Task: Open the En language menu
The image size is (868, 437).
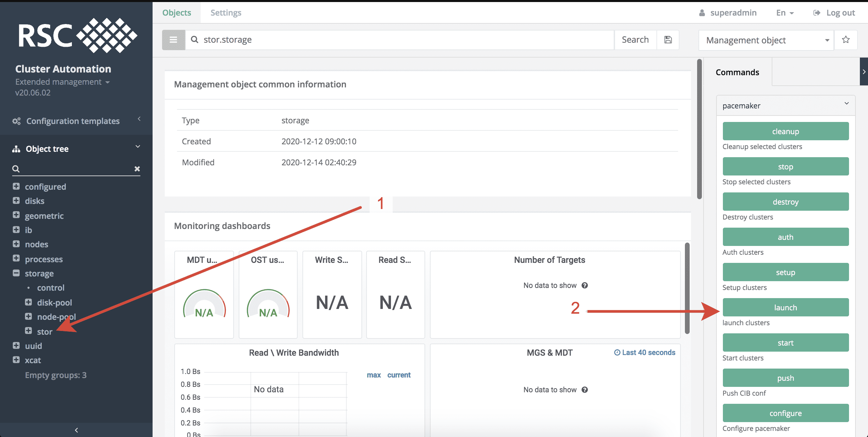Action: 785,13
